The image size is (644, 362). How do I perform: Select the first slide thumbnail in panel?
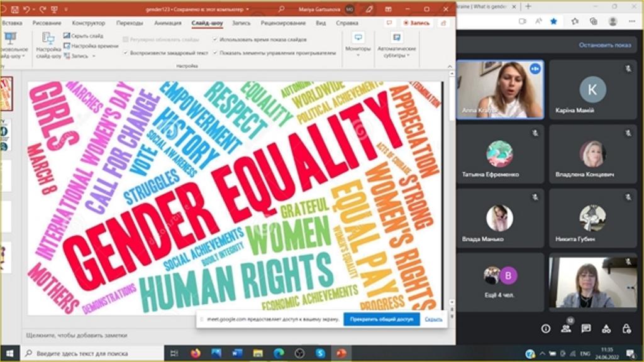pyautogui.click(x=6, y=94)
